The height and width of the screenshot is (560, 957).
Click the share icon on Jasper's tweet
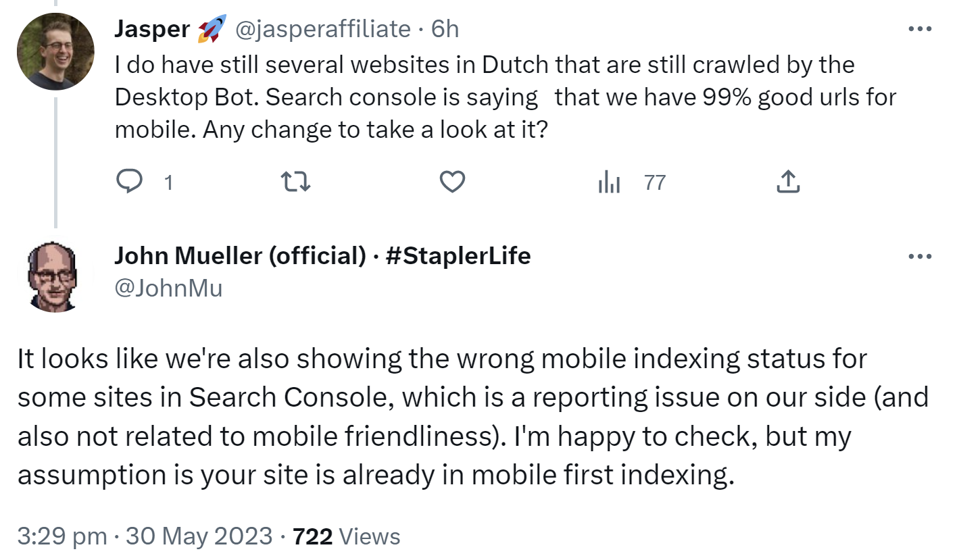point(787,181)
